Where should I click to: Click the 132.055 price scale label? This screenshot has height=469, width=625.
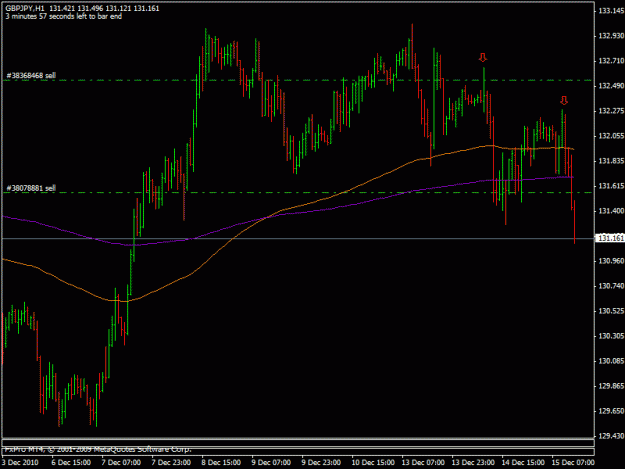(611, 136)
